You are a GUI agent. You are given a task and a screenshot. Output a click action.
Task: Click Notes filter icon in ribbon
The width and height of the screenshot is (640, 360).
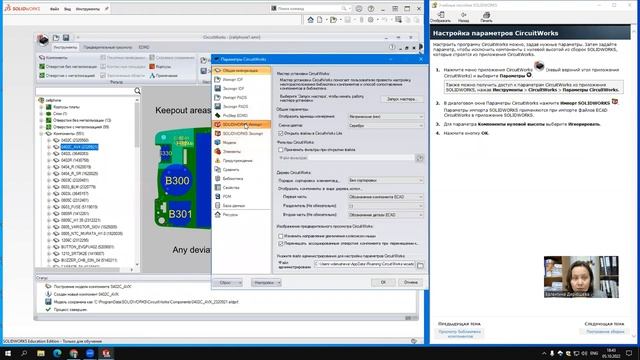click(x=152, y=76)
